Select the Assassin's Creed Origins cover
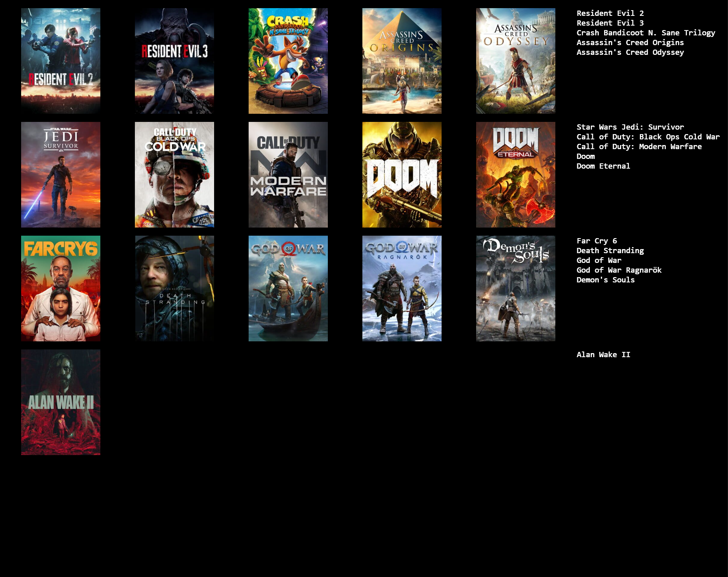The height and width of the screenshot is (577, 728). click(402, 61)
